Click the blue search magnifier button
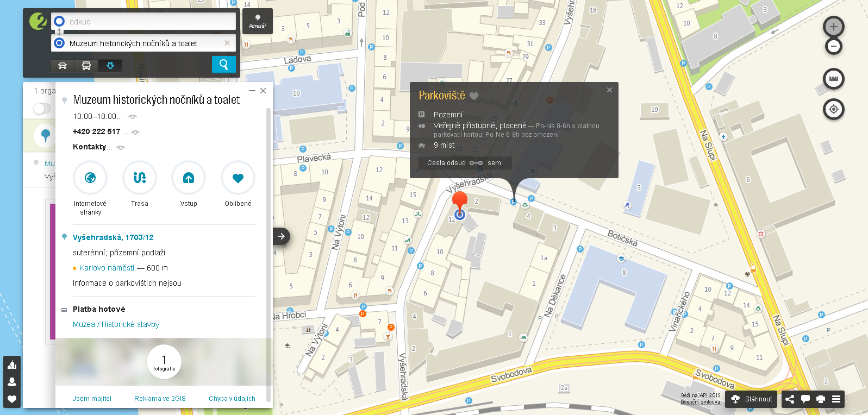Screen dimensions: 868x415 223,65
